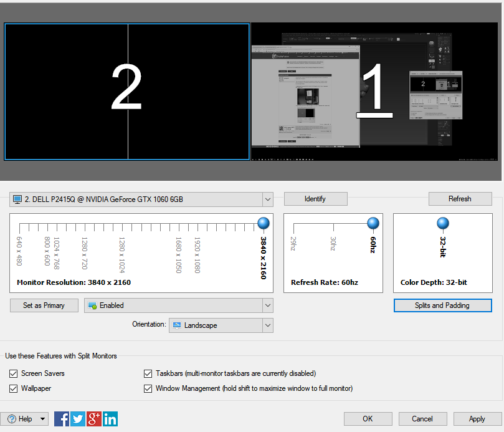
Task: Click monitor icon in the DELL P2415Q selector
Action: (x=17, y=199)
